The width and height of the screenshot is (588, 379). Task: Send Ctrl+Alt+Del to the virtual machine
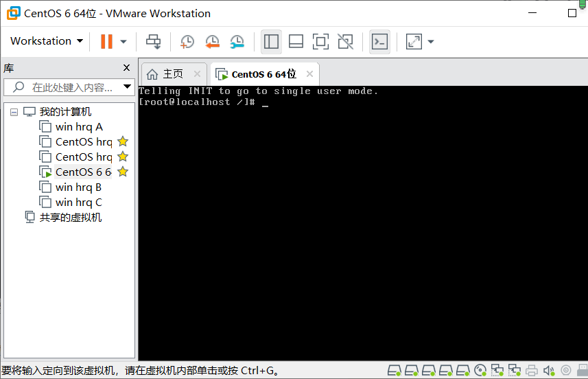click(x=154, y=41)
